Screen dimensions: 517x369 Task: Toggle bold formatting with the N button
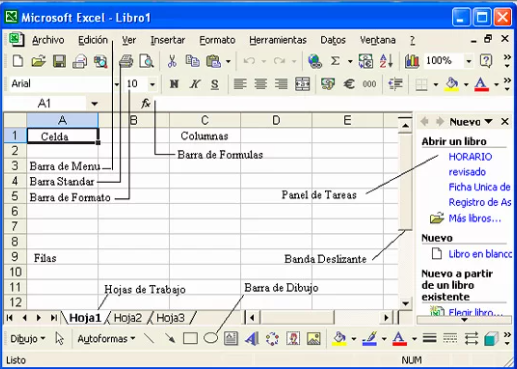click(174, 84)
